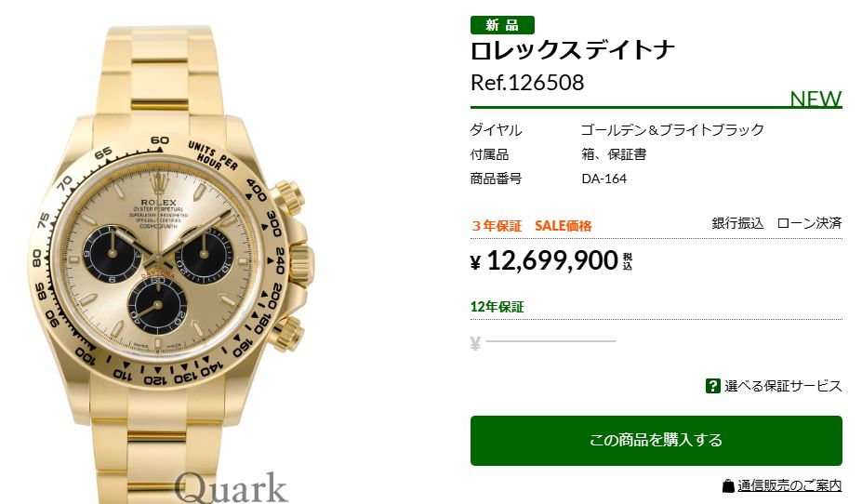Open the 通信販売のご案内 link
Viewport: 862px width, 504px height.
pos(789,485)
